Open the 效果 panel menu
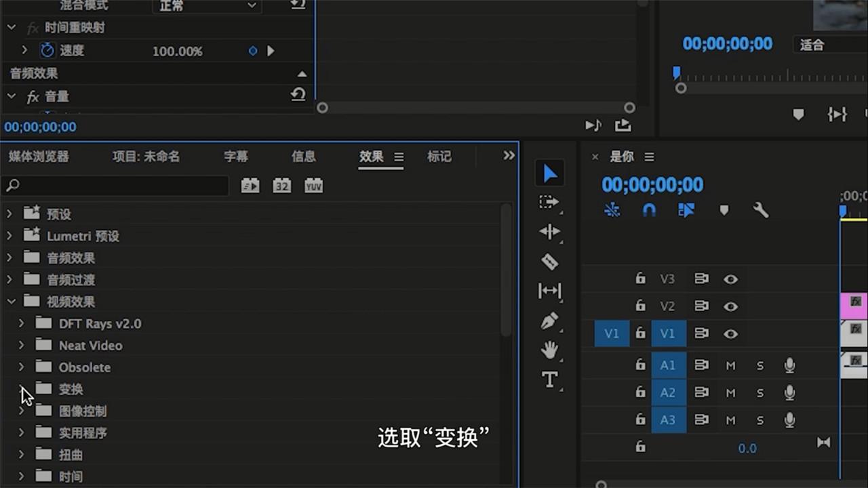The image size is (868, 488). click(x=399, y=157)
